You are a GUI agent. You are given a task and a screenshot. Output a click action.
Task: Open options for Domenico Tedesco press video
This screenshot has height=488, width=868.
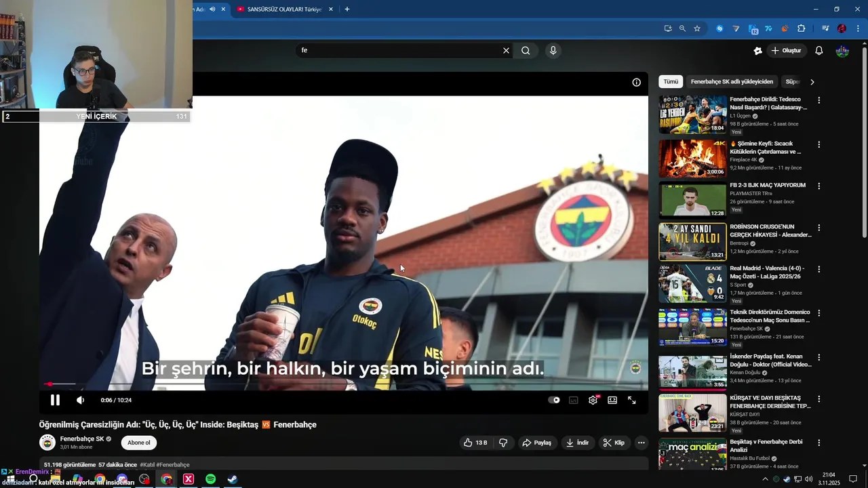(818, 313)
